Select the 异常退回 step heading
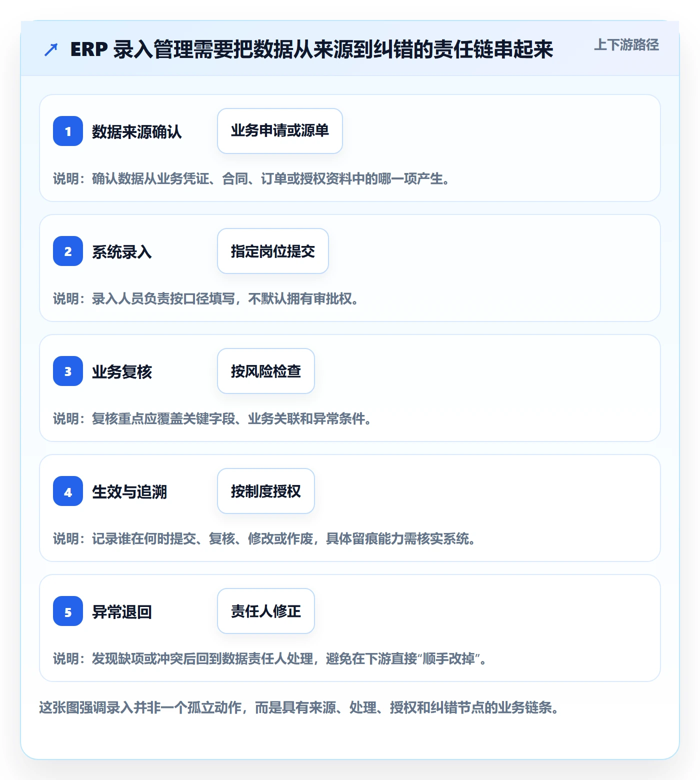 [x=122, y=611]
